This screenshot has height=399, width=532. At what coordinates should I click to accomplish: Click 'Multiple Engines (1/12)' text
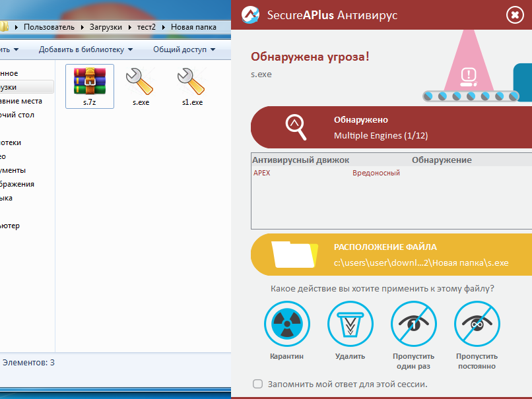click(381, 136)
